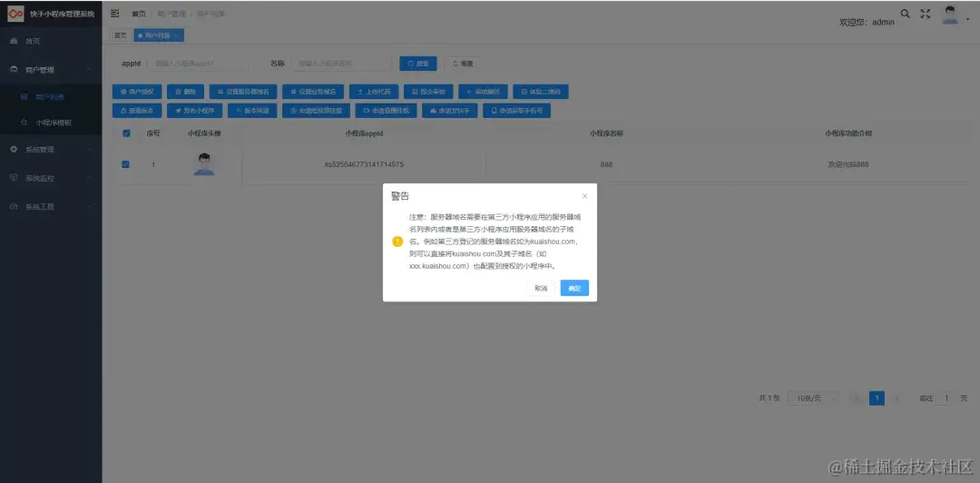
Task: Click the 设置服务器域名 button
Action: 243,92
